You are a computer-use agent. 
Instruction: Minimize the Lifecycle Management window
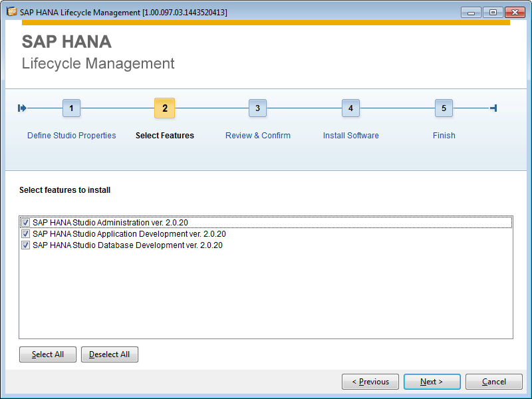point(471,13)
